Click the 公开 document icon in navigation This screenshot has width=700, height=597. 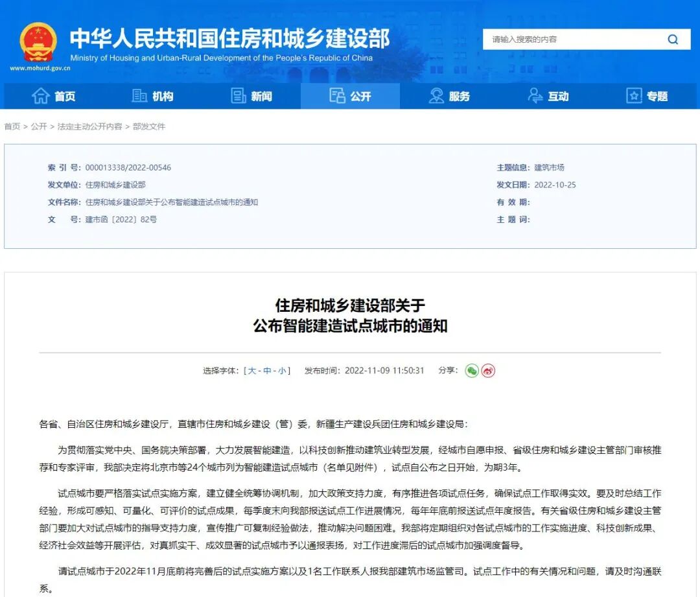337,96
